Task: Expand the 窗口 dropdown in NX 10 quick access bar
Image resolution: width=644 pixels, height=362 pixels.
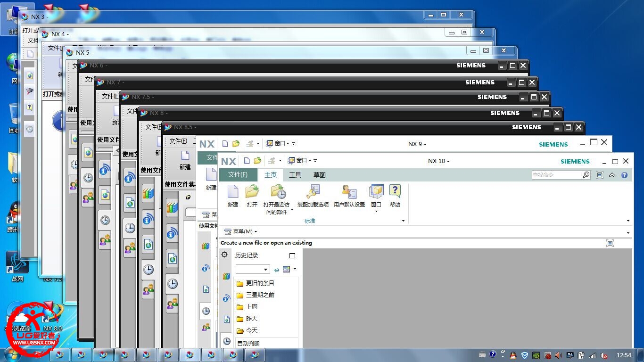Action: [x=310, y=161]
